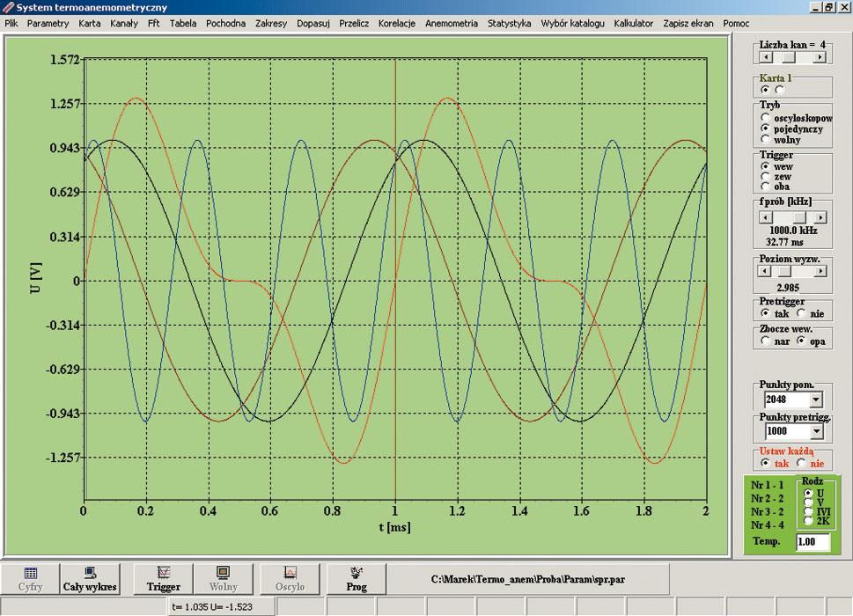This screenshot has width=853, height=616.
Task: Click the Prog icon button
Action: [x=357, y=578]
